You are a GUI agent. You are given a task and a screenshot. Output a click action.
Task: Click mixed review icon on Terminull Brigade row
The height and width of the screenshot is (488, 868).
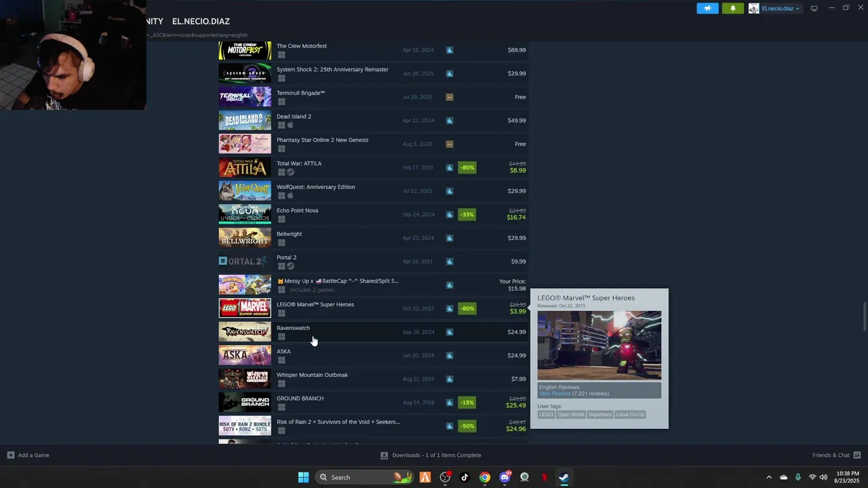point(450,97)
